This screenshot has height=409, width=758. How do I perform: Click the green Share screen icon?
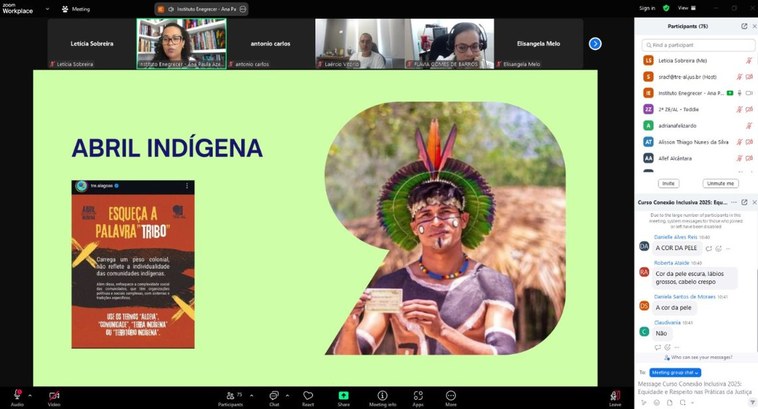(343, 395)
